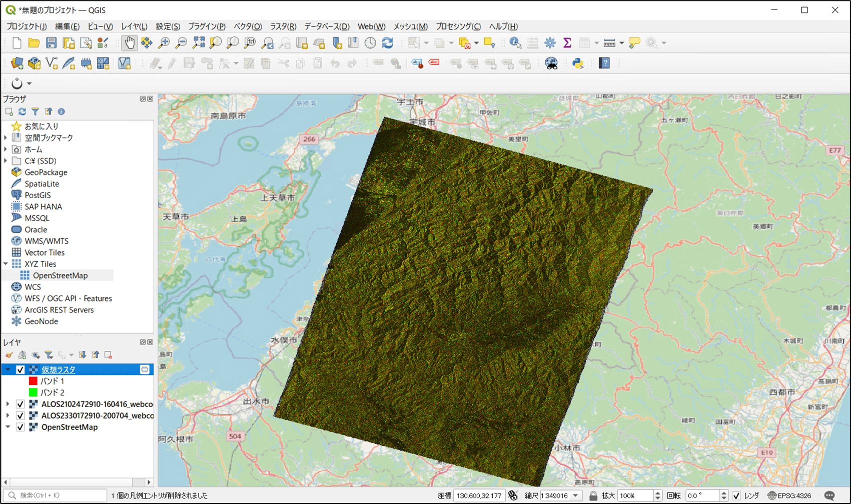Toggle visibility of OpenStreetMap layer
Viewport: 851px width, 504px height.
point(21,427)
